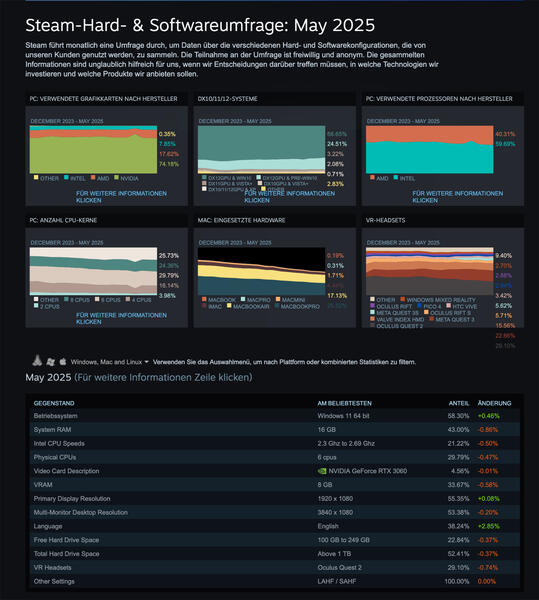Click the 2 CPUS legend swatch

pos(36,306)
